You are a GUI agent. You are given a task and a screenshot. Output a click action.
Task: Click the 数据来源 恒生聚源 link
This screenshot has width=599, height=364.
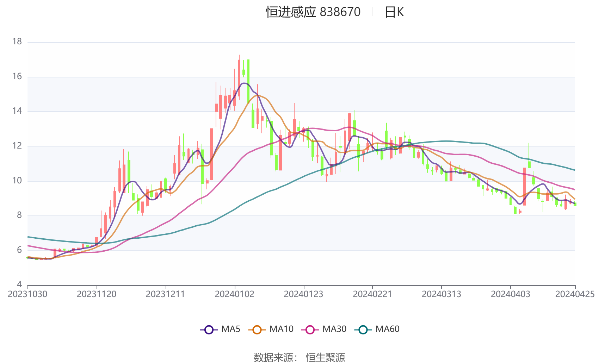pyautogui.click(x=299, y=357)
